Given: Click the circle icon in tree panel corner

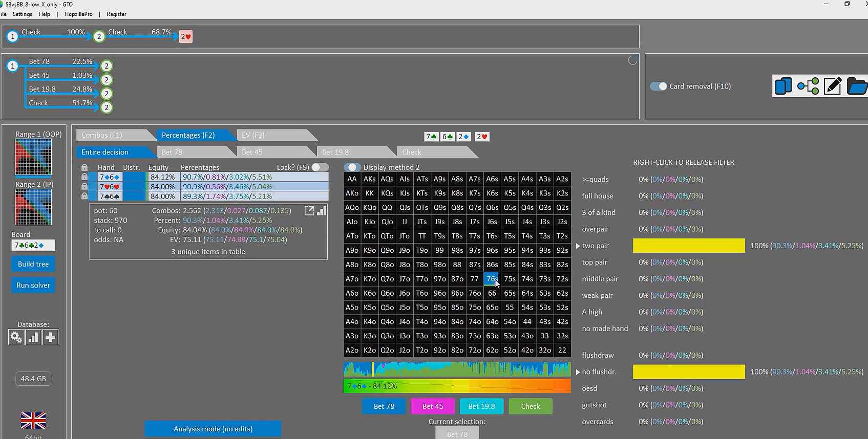Looking at the screenshot, I should [x=633, y=60].
